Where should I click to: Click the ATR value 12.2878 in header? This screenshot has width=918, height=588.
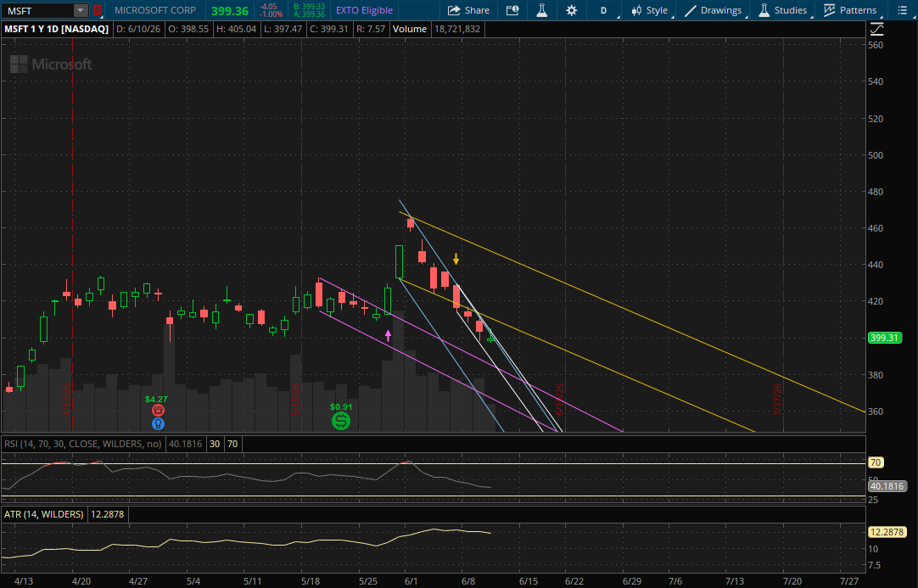click(107, 514)
